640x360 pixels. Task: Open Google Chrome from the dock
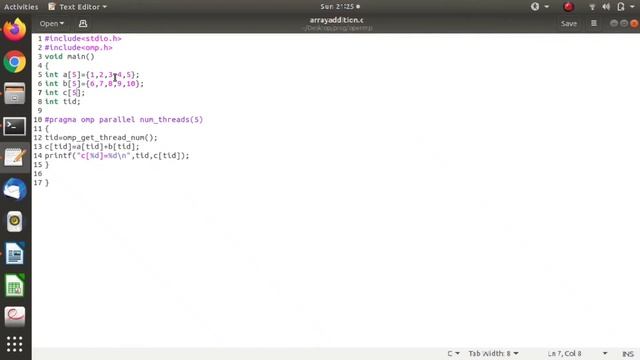[15, 62]
